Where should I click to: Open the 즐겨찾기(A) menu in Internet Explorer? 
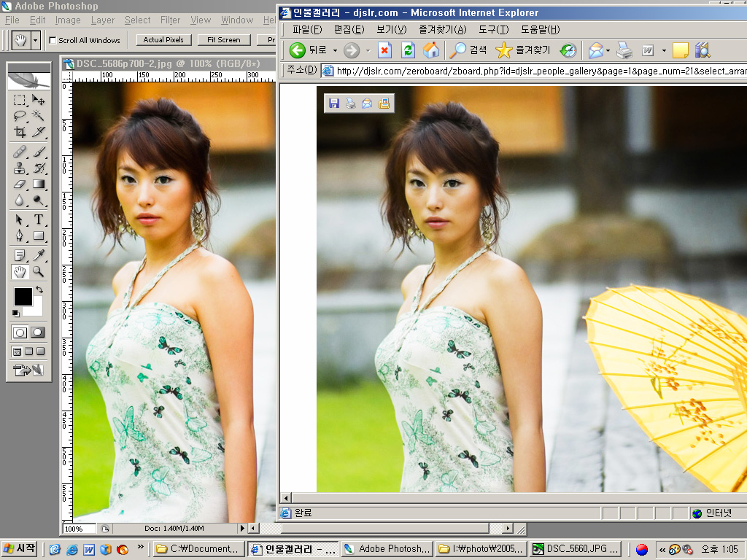(x=442, y=29)
